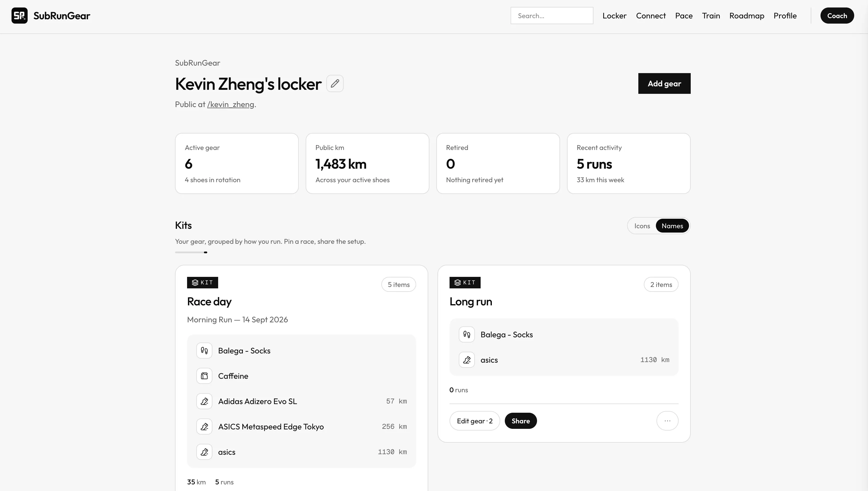Click 'Balega - Socks' in Long run kit
Viewport: 868px width, 491px height.
(x=507, y=334)
